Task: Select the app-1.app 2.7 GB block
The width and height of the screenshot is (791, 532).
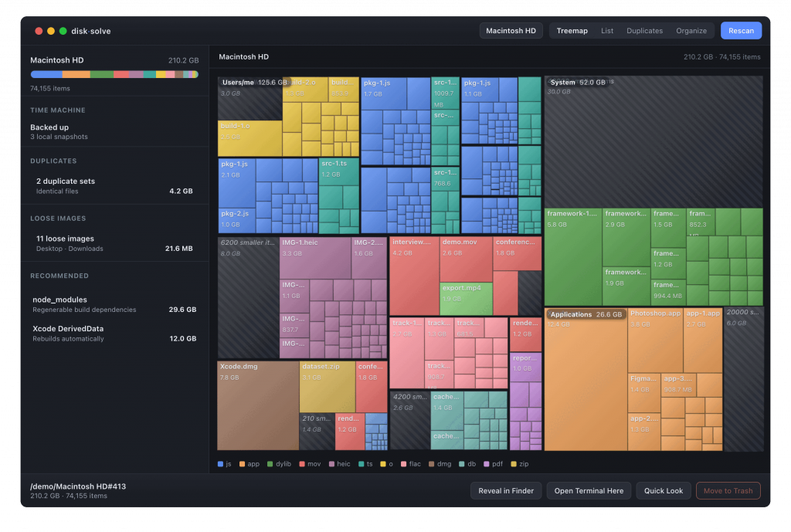Action: 703,341
